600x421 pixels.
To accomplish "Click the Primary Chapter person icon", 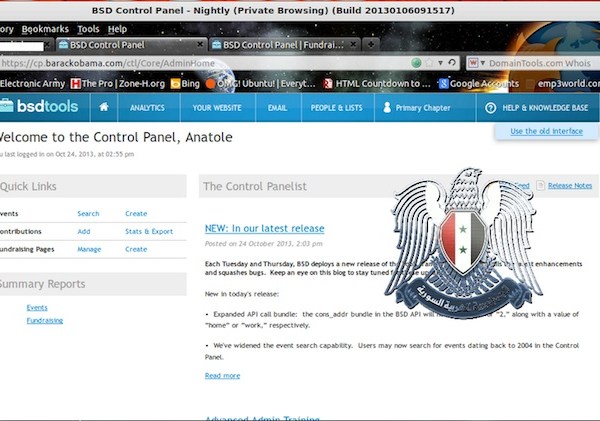I will pyautogui.click(x=385, y=107).
